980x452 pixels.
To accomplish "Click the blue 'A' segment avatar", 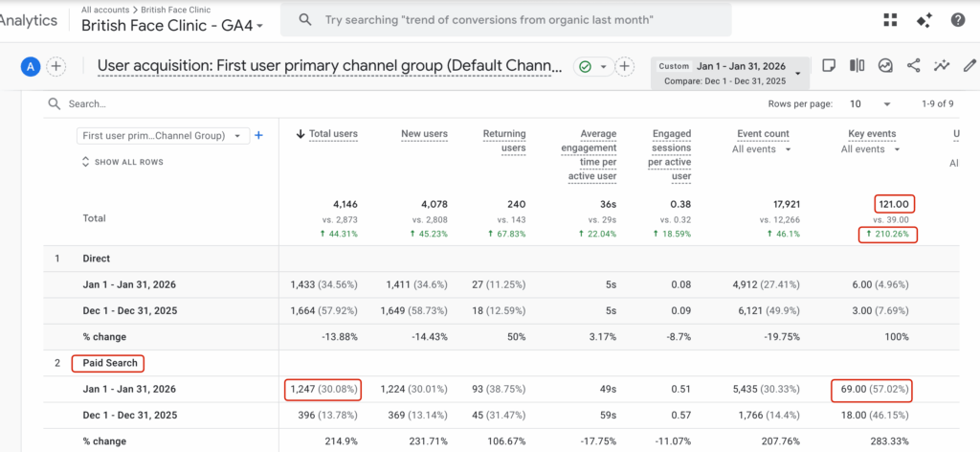I will [30, 66].
